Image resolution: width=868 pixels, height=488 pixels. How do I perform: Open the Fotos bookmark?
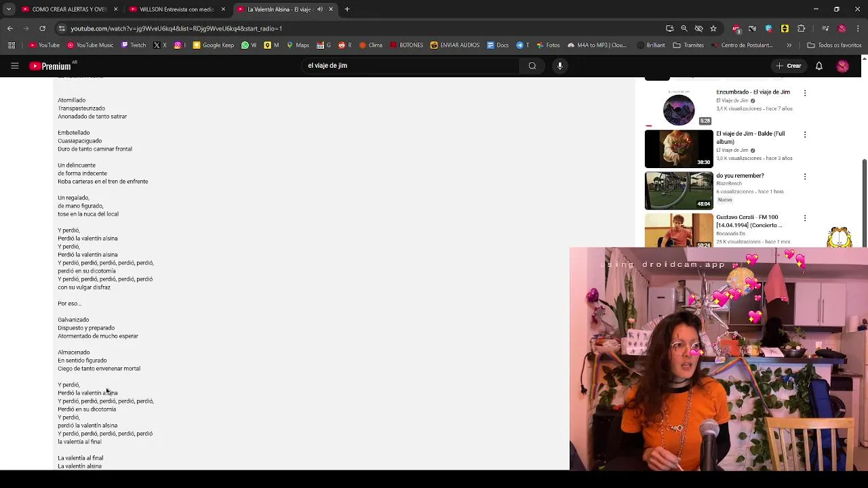click(x=548, y=45)
